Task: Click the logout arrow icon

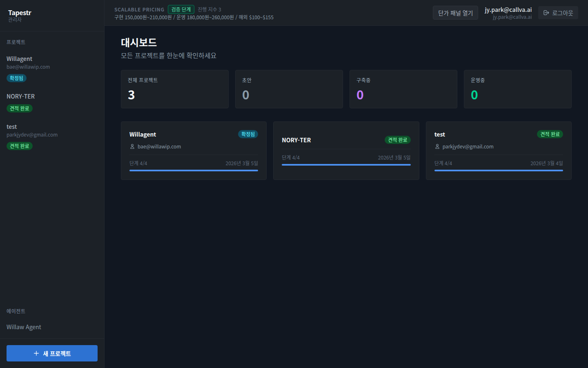Action: 546,13
